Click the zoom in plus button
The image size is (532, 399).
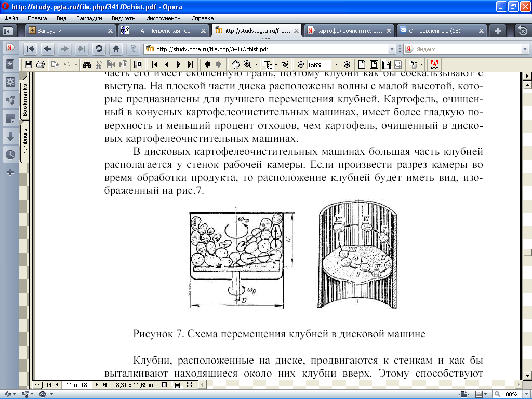point(348,64)
